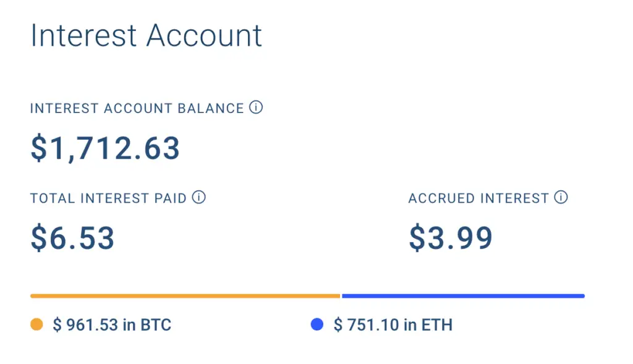
Task: Select the orange BTC legend dot
Action: tap(36, 324)
